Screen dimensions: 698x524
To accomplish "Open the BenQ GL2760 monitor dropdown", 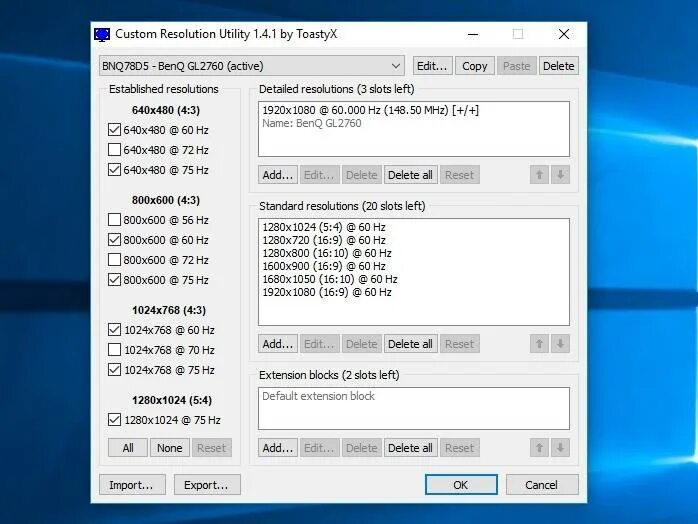I will 252,66.
